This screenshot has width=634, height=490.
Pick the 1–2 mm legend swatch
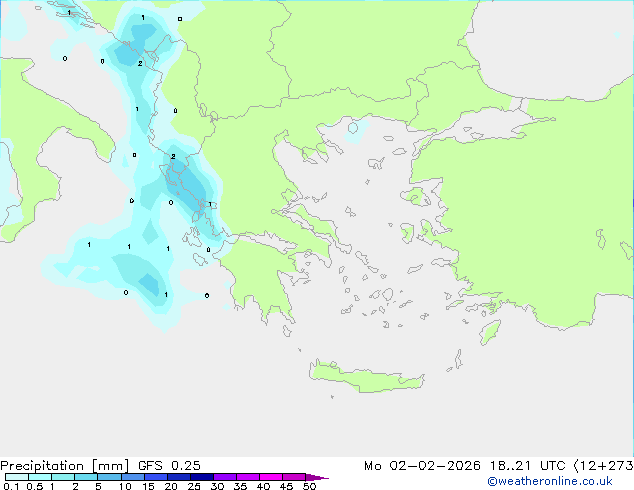[x=63, y=477]
